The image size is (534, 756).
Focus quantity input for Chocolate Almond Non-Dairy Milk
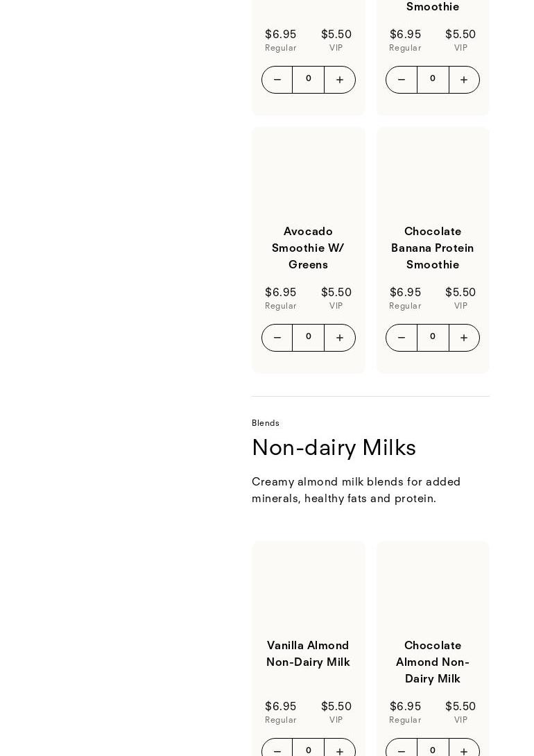[x=433, y=750]
